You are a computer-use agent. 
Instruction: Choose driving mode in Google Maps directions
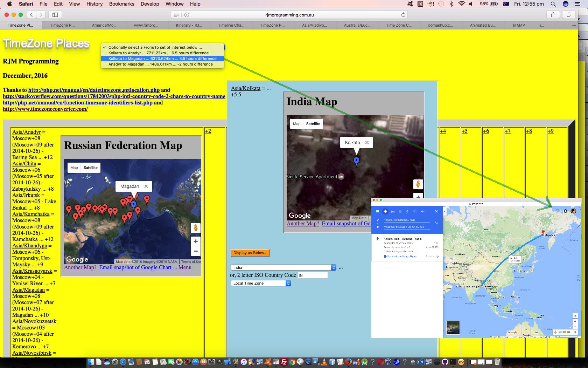[393, 211]
